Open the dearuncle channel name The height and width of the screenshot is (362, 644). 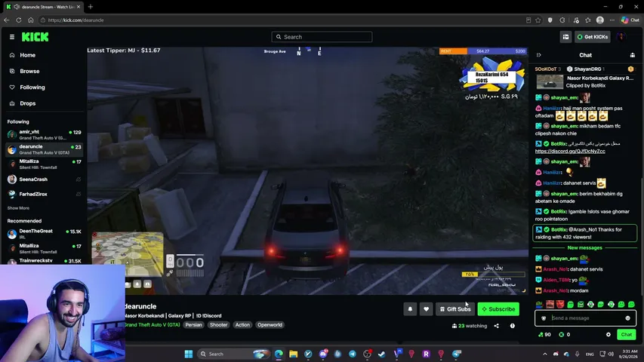(x=140, y=306)
